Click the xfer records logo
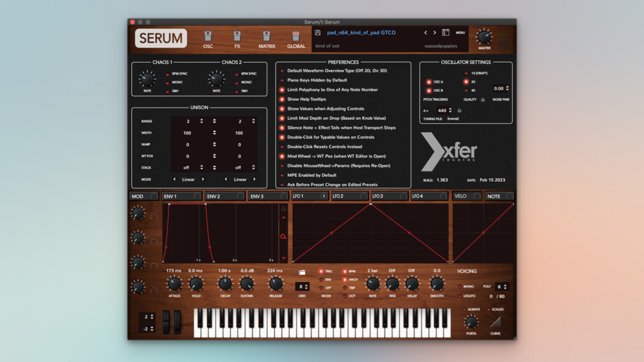 449,151
